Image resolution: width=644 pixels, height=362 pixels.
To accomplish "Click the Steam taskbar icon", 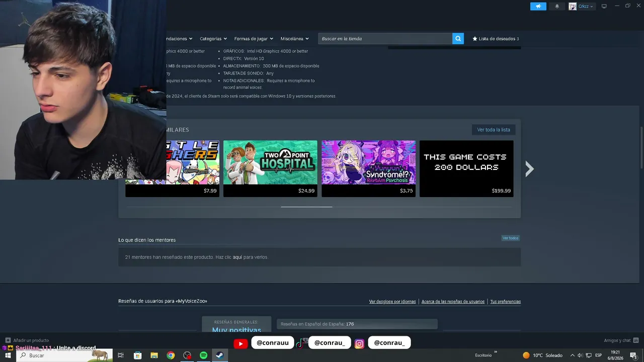I will click(220, 355).
